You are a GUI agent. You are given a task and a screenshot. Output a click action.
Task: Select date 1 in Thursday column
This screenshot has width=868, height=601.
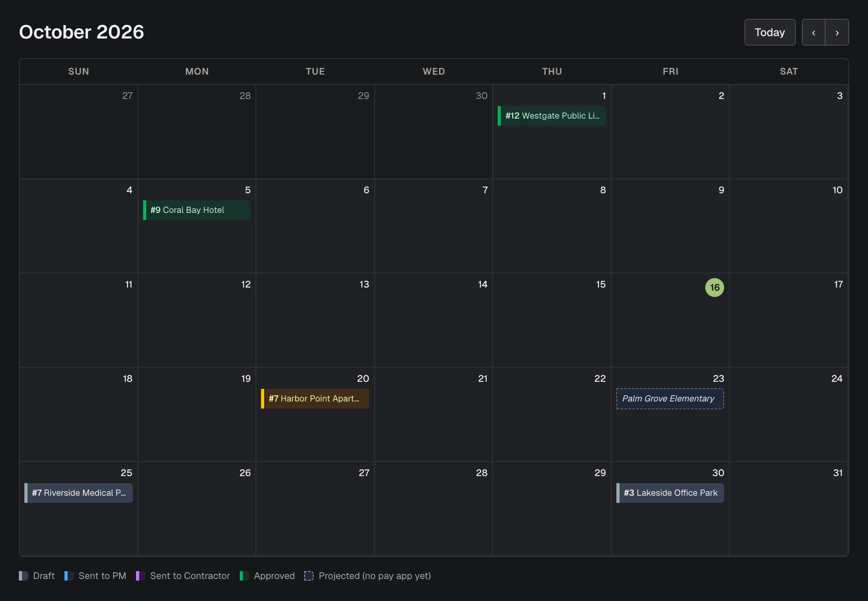tap(604, 96)
